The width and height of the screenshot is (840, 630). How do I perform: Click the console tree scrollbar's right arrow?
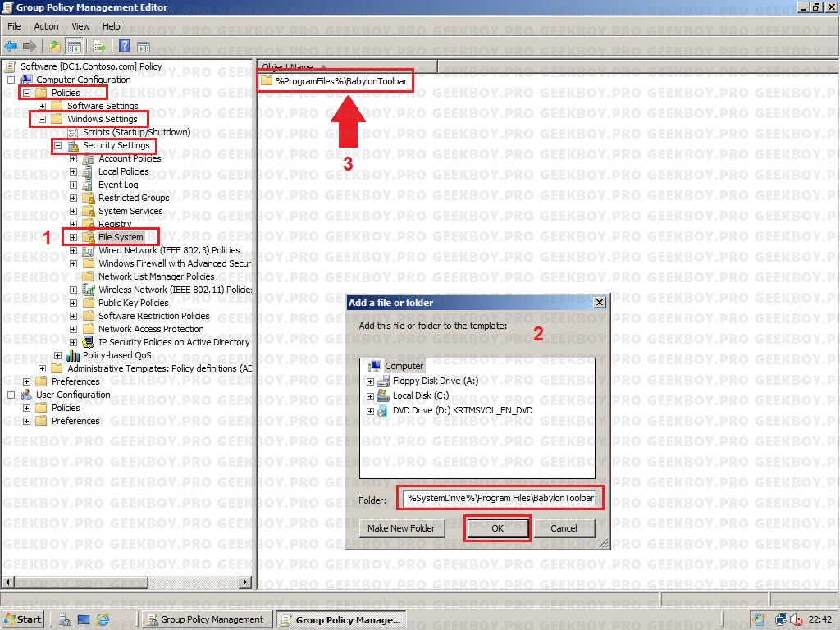(x=245, y=582)
